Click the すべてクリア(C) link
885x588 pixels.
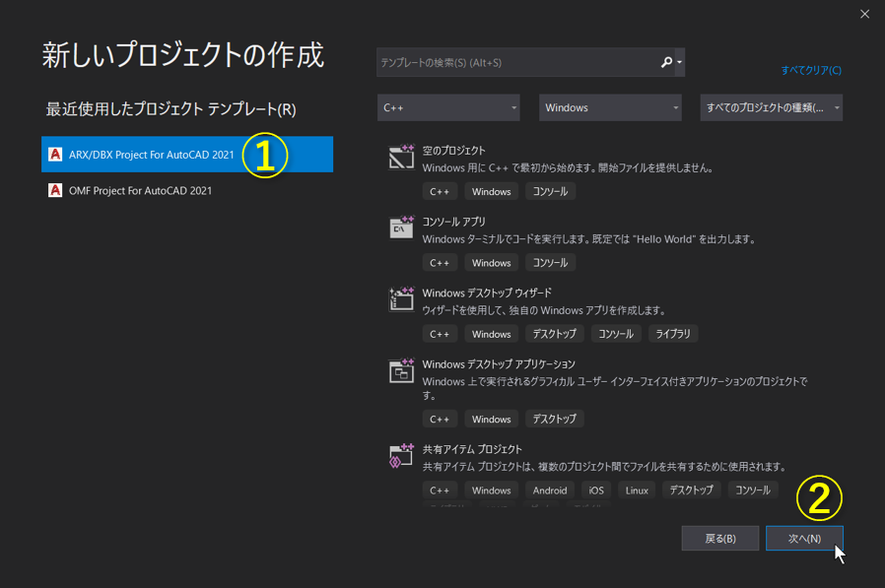[811, 70]
